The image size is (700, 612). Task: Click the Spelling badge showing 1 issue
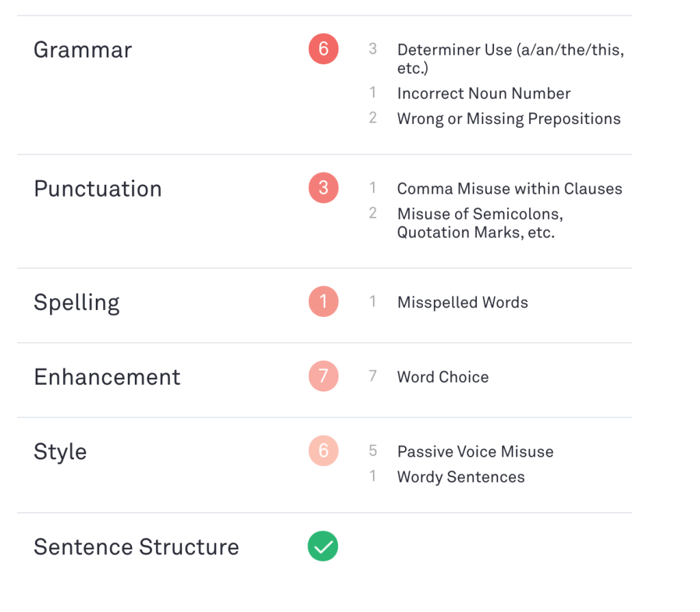(x=324, y=303)
